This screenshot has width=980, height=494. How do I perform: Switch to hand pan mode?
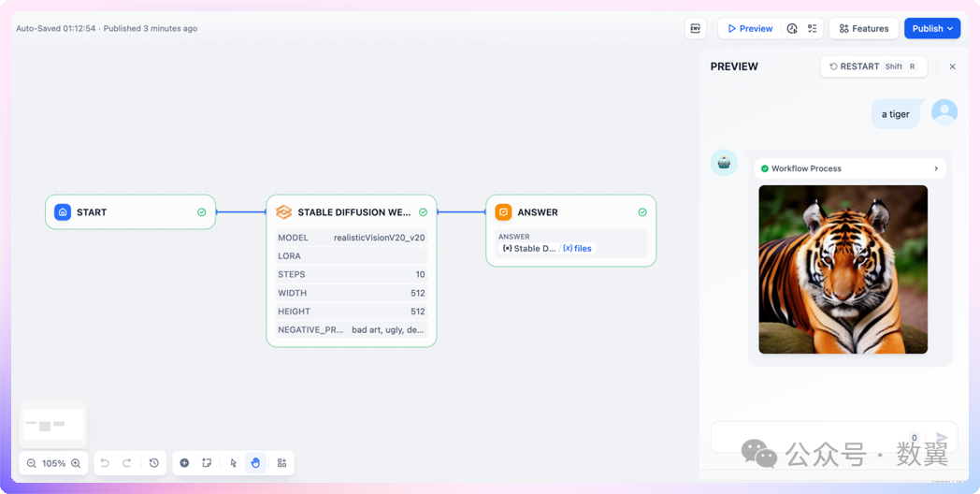(x=255, y=463)
